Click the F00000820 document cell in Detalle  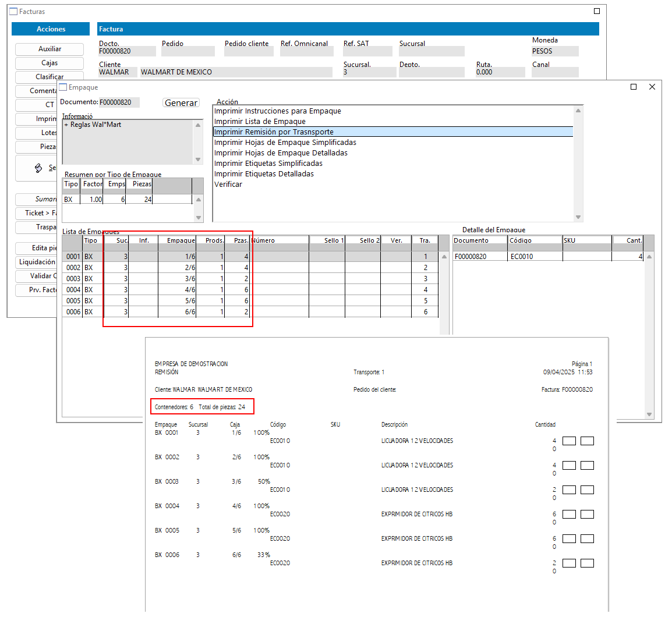pos(480,257)
